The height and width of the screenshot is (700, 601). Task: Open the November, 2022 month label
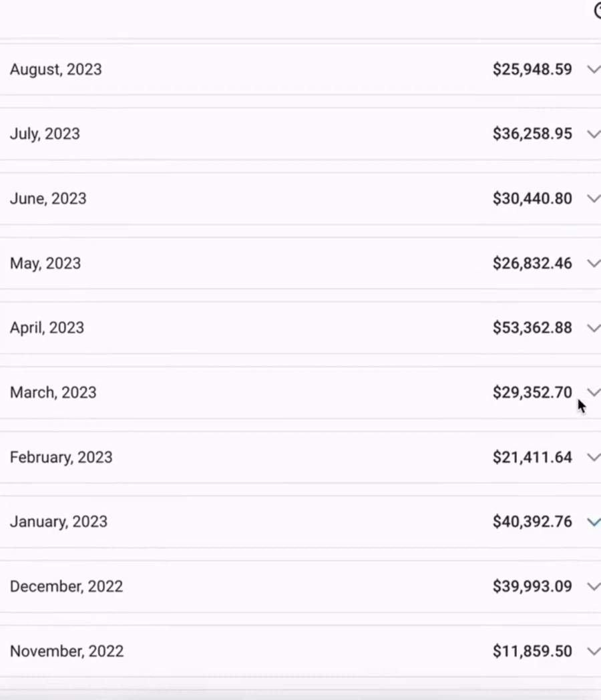(66, 651)
